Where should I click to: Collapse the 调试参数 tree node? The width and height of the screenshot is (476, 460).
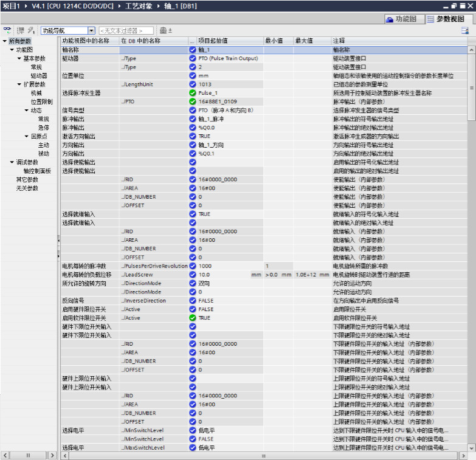[12, 162]
